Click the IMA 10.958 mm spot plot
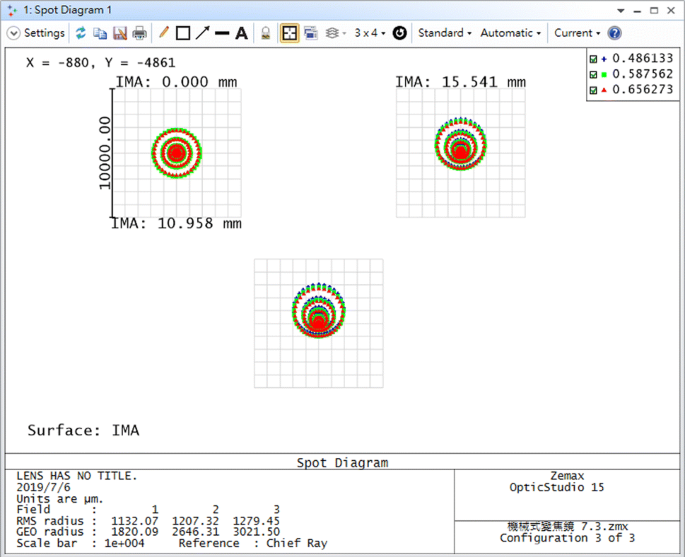 [x=318, y=323]
